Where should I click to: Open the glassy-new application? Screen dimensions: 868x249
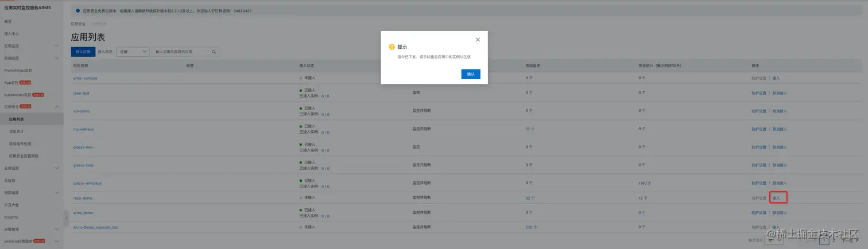click(x=83, y=147)
